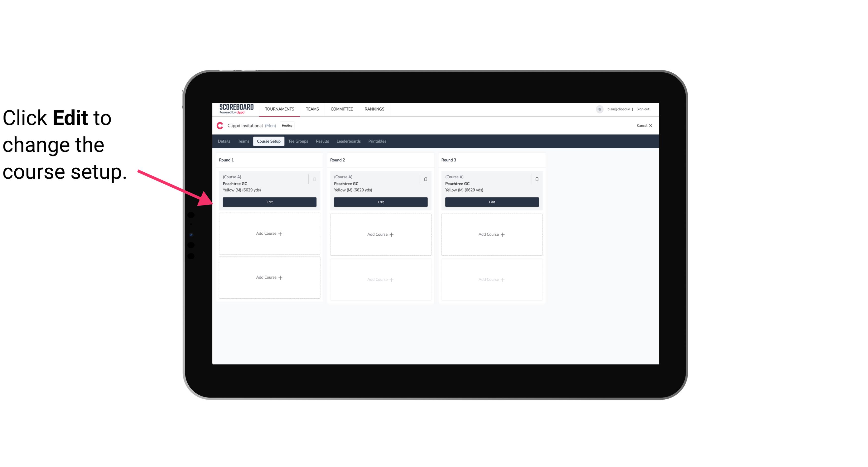Click Add Course for Round 3
Screen dimensions: 868x467
492,234
